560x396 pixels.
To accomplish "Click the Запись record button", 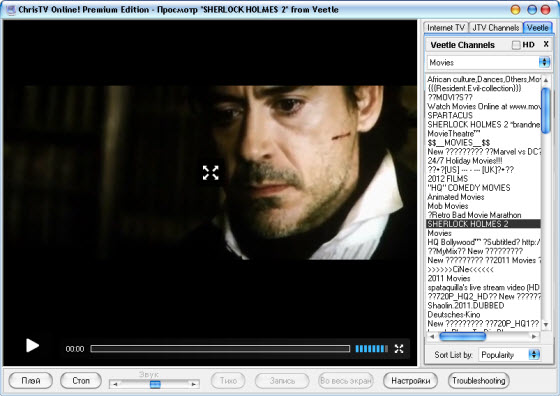I will pyautogui.click(x=282, y=381).
